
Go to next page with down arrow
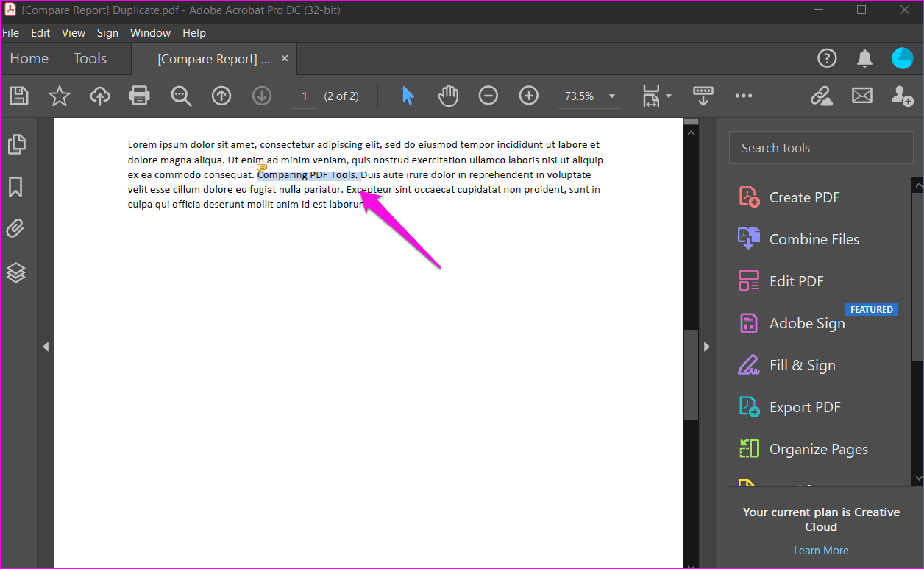(x=262, y=96)
